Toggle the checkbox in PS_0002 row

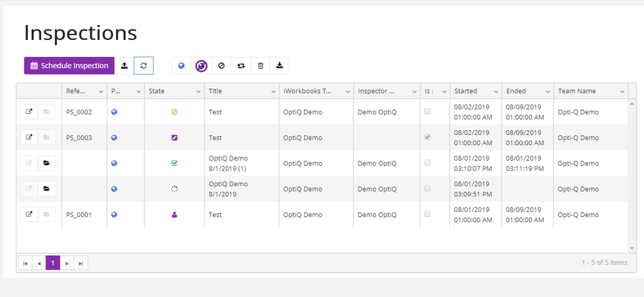point(427,112)
